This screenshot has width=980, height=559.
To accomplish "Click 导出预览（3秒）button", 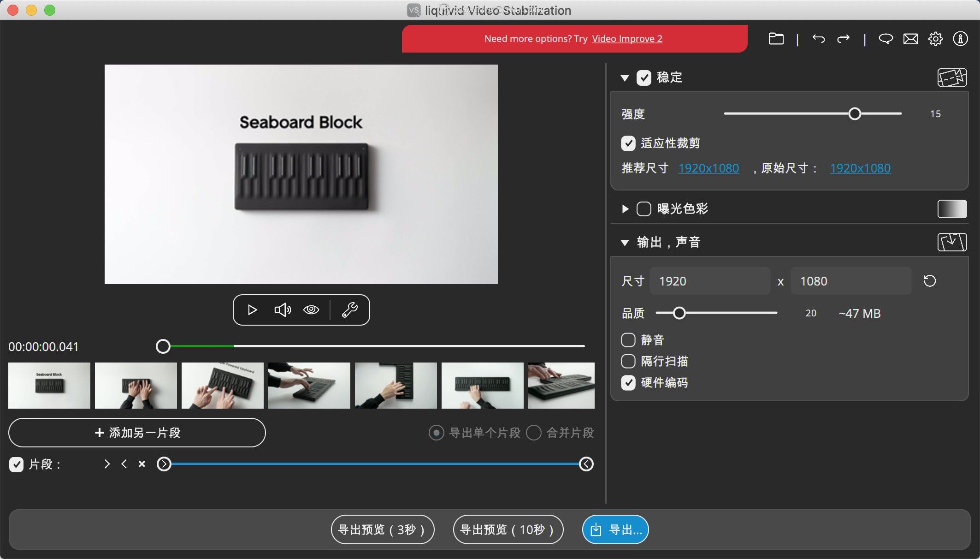I will tap(383, 529).
